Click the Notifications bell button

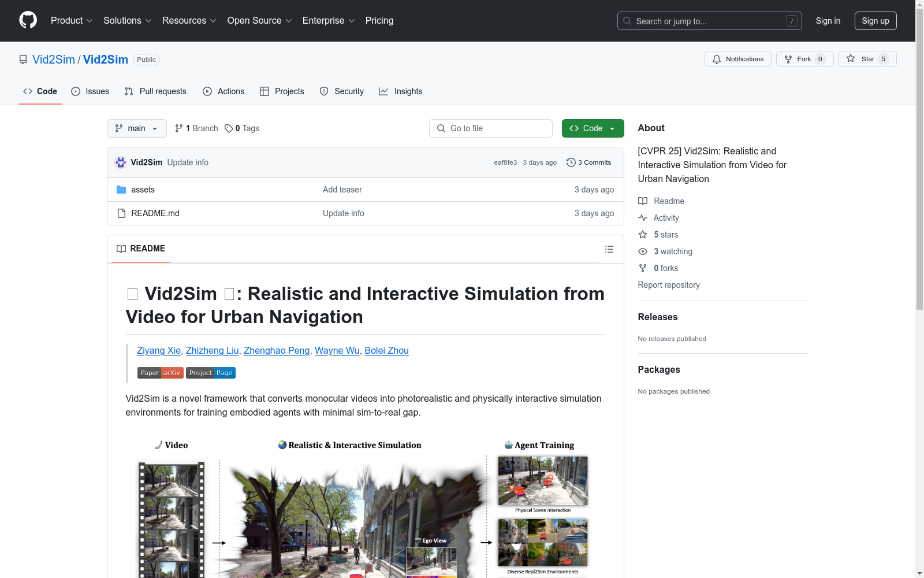coord(737,59)
